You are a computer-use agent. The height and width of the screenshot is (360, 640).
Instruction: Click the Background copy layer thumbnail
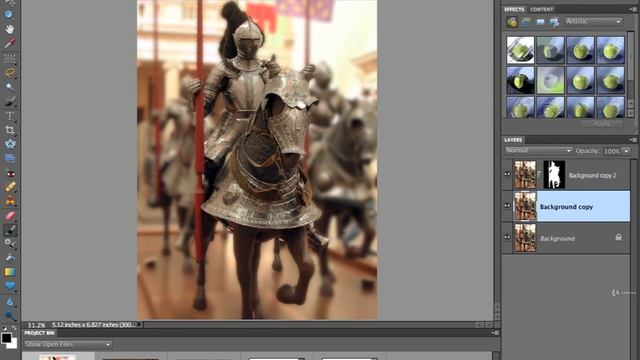(x=525, y=206)
